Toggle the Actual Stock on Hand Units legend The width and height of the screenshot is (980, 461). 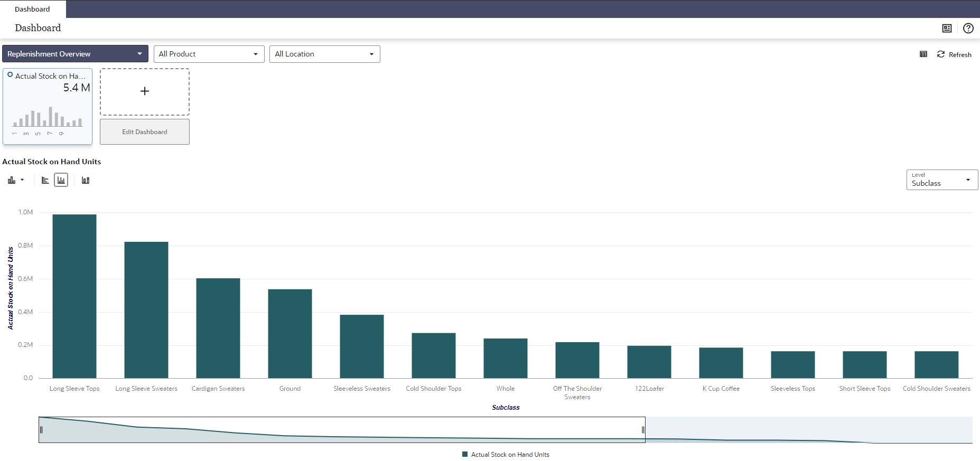[506, 455]
